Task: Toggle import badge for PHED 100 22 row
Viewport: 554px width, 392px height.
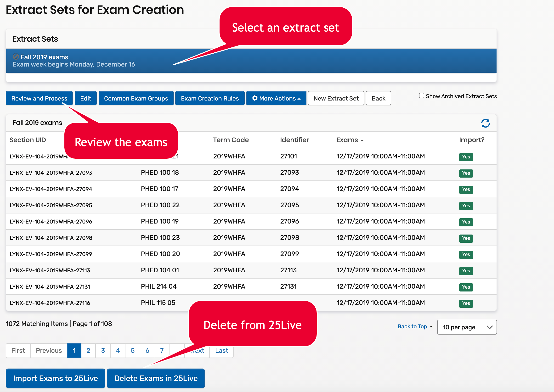Action: tap(466, 206)
